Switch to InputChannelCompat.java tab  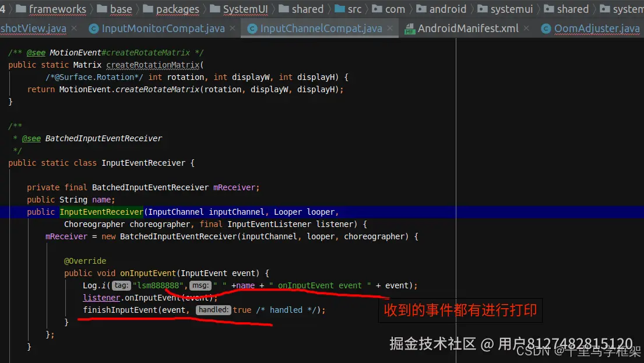coord(321,29)
